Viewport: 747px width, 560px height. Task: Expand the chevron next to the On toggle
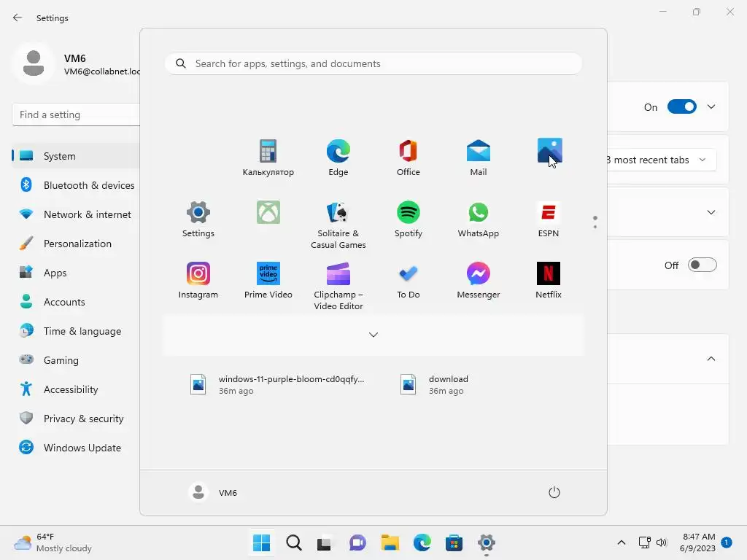click(711, 106)
